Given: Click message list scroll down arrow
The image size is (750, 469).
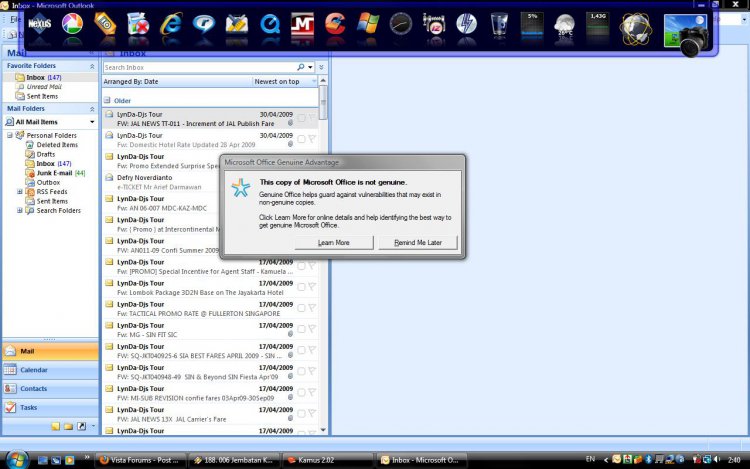Looking at the screenshot, I should [323, 430].
